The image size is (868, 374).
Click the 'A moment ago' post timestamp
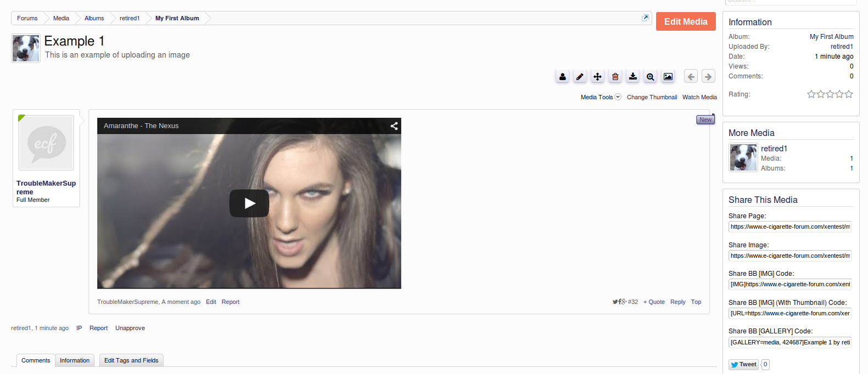tap(181, 302)
